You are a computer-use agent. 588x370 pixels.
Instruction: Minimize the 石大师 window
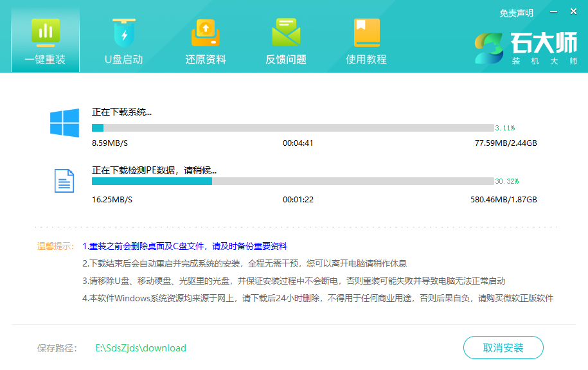(553, 11)
